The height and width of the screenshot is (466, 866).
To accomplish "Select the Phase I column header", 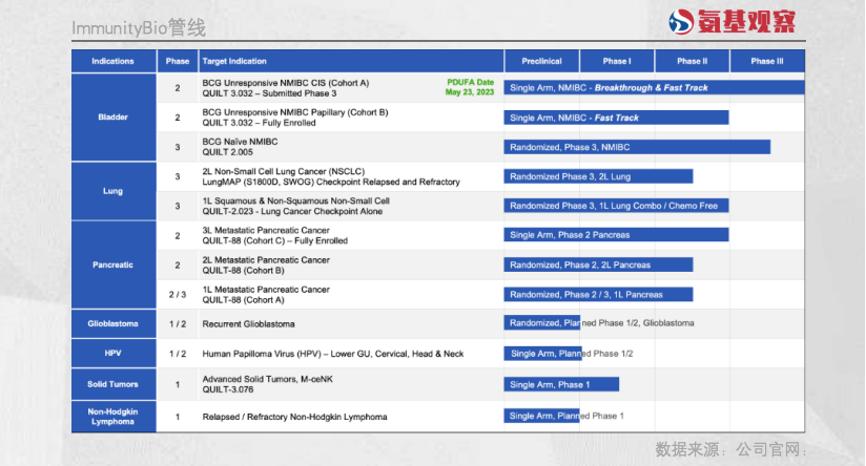I will click(x=617, y=61).
